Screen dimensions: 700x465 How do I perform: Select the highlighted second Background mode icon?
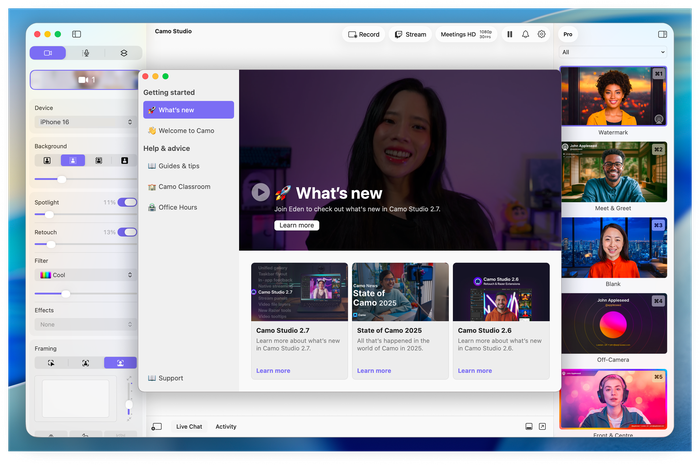(73, 160)
